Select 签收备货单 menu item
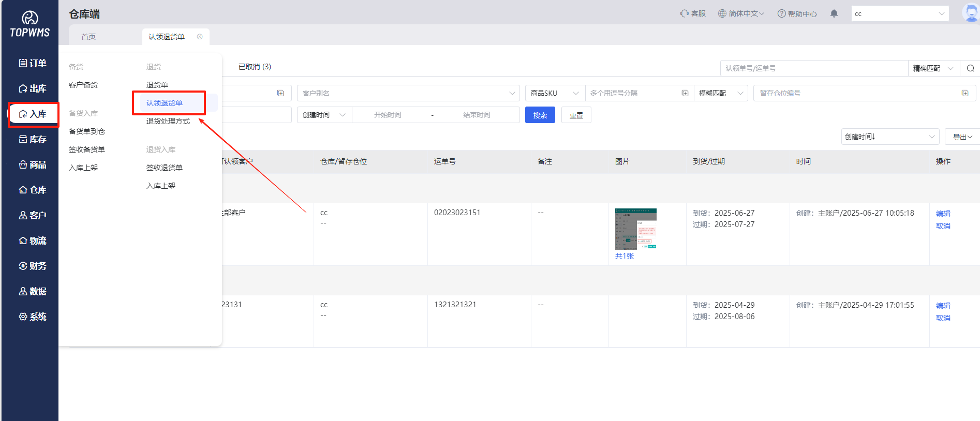 click(87, 149)
